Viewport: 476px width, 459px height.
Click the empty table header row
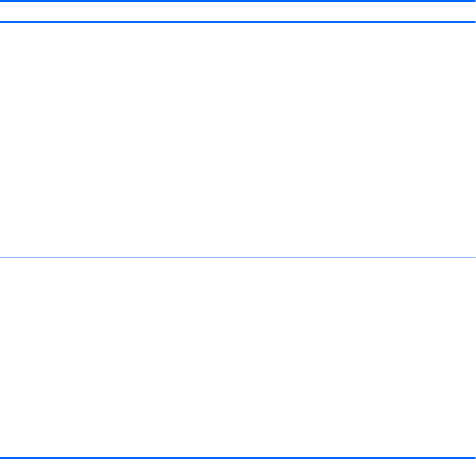(238, 12)
